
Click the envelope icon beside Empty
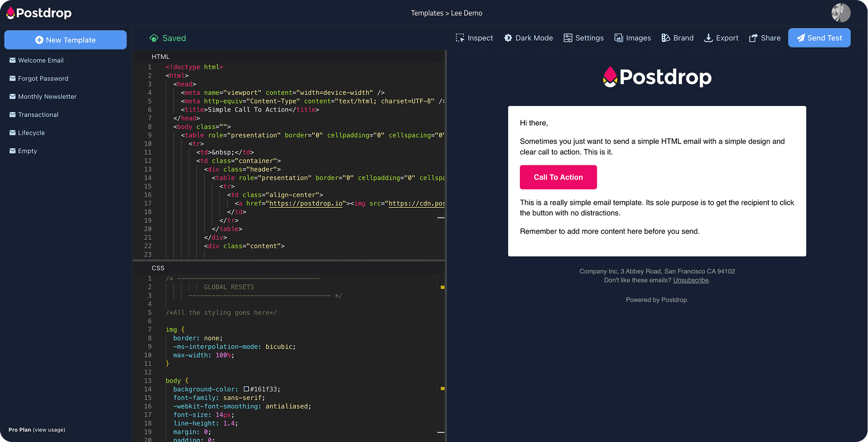pyautogui.click(x=13, y=151)
